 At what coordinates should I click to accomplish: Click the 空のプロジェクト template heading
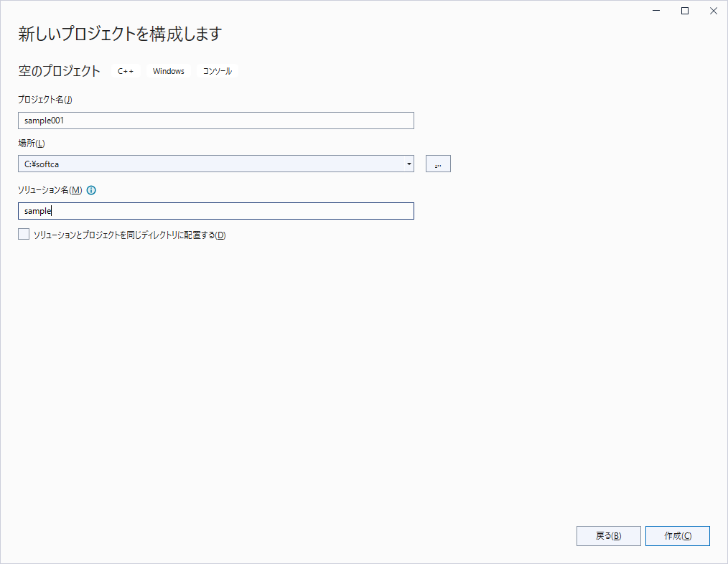(x=60, y=71)
